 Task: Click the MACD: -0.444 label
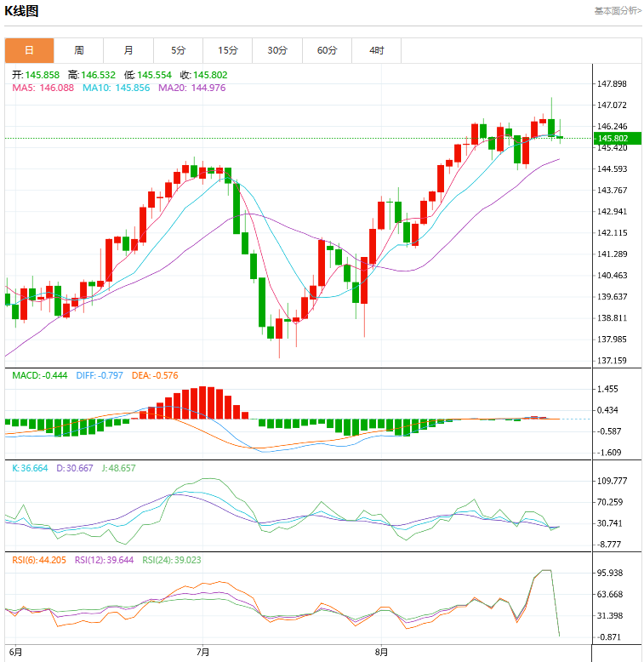40,375
